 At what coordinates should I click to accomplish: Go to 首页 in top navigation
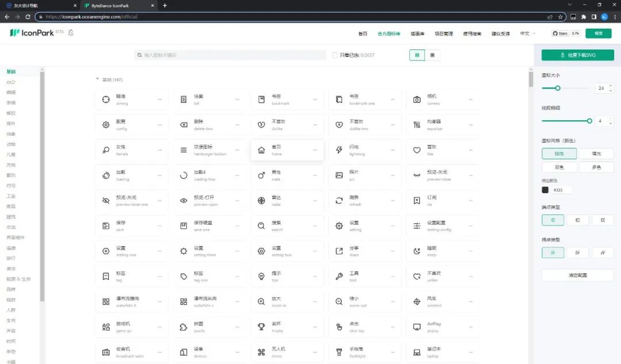coord(363,34)
